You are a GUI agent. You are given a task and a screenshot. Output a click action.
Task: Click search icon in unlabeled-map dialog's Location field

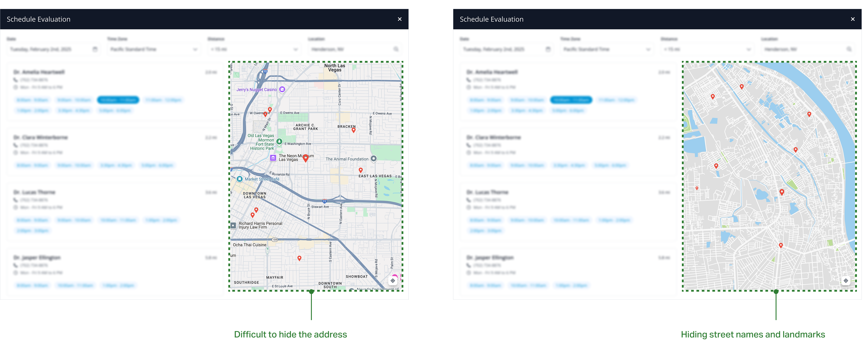point(849,49)
